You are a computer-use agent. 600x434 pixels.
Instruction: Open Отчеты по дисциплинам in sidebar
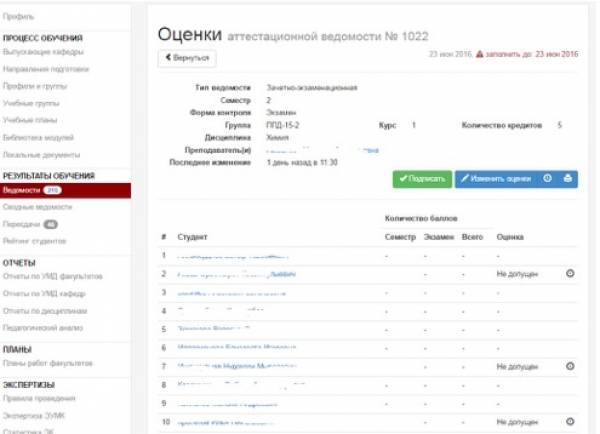45,311
